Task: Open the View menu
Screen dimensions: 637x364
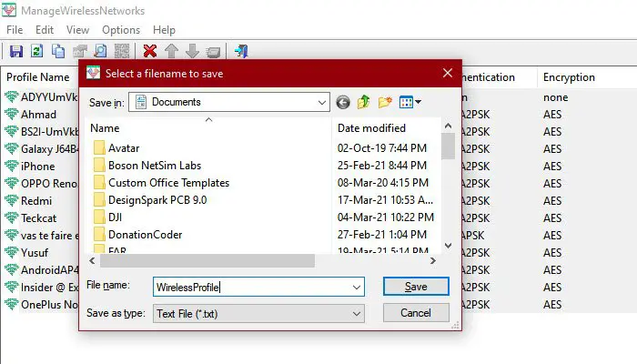Action: (77, 30)
